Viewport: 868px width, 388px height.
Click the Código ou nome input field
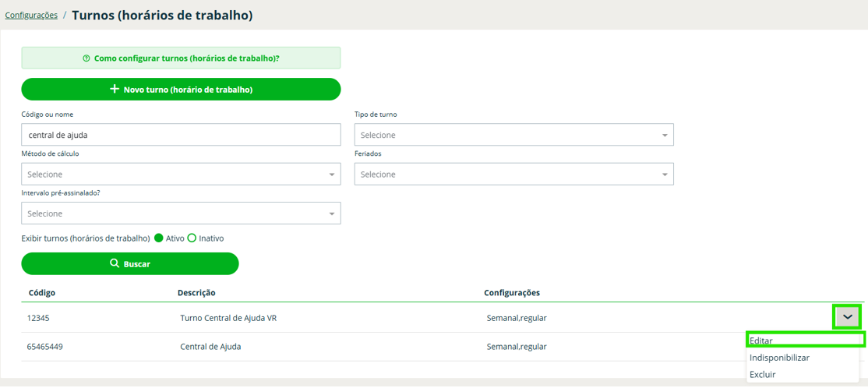[x=181, y=135]
